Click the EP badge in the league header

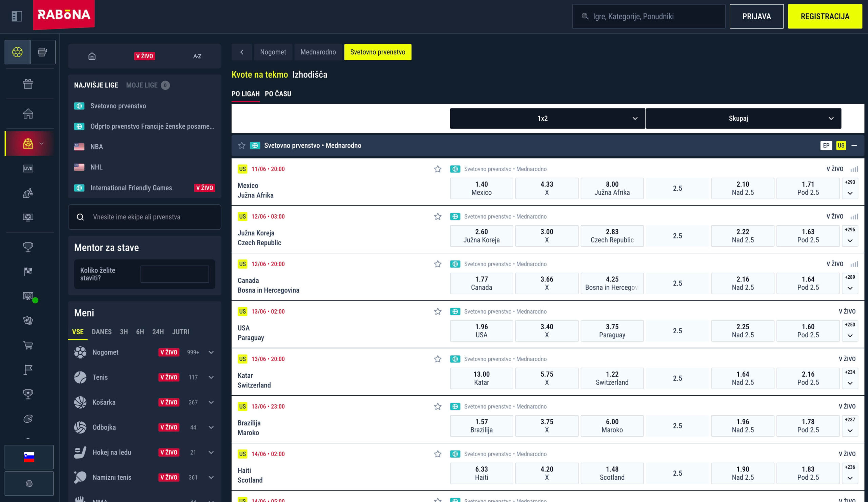(826, 146)
